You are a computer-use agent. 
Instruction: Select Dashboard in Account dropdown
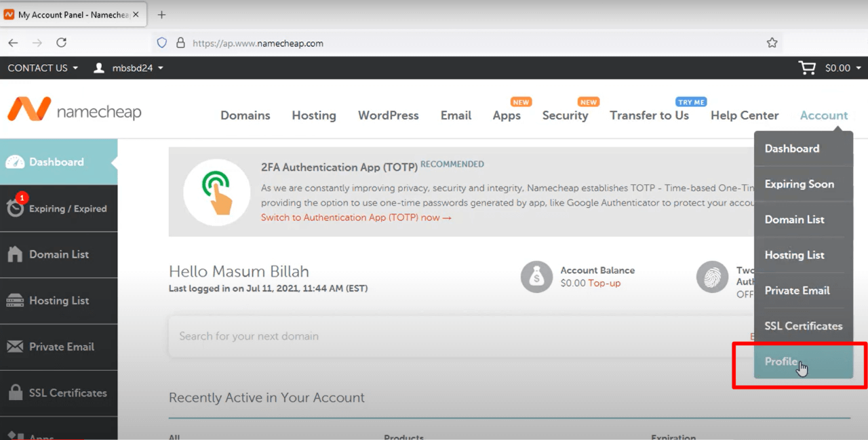point(804,148)
